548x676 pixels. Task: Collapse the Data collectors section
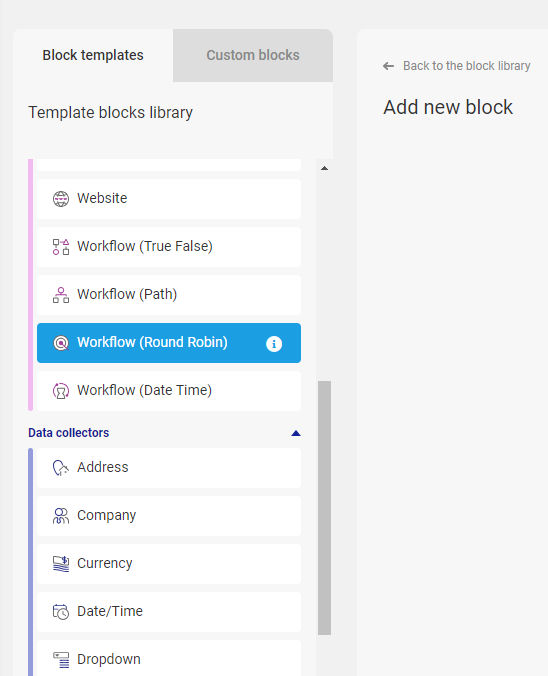(296, 433)
